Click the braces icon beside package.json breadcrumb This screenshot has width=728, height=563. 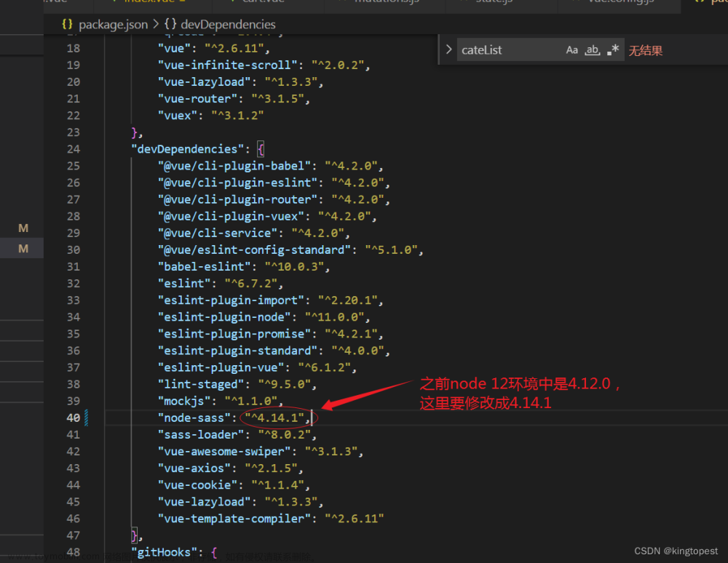pos(67,24)
